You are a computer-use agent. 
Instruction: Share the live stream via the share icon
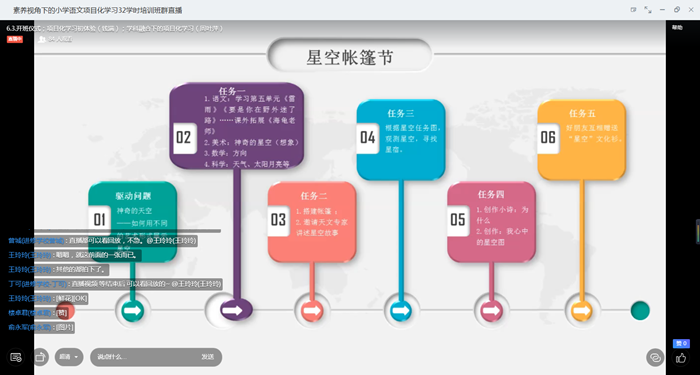40,357
